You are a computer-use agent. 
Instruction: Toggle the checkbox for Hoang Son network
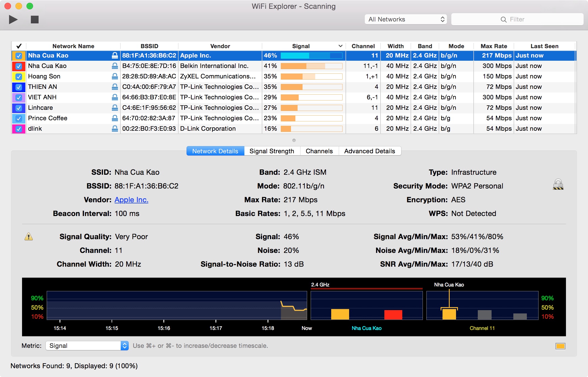click(19, 76)
